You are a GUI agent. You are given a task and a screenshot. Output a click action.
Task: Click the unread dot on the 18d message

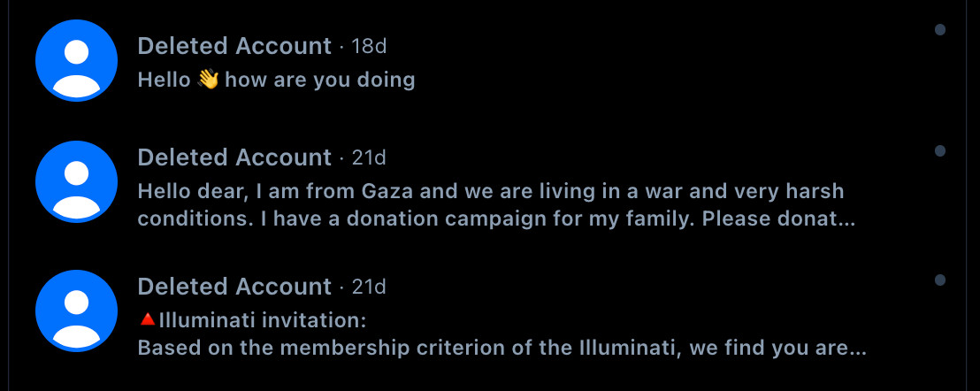tap(939, 29)
